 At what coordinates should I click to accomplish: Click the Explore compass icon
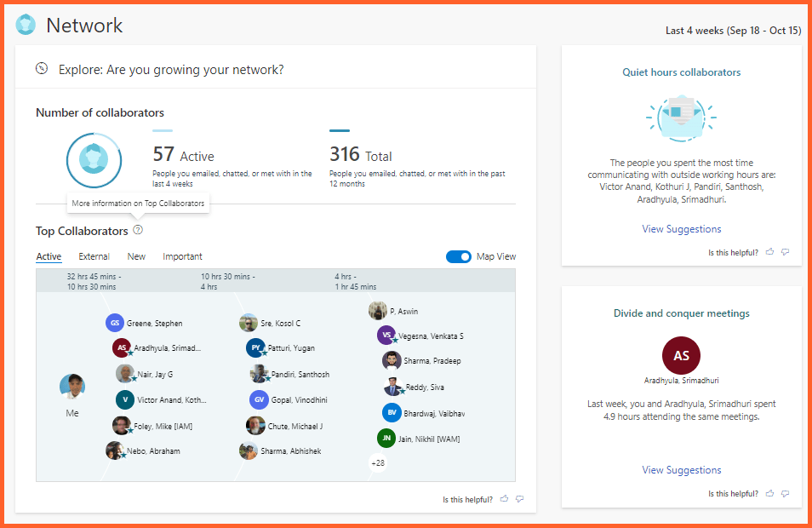click(42, 69)
